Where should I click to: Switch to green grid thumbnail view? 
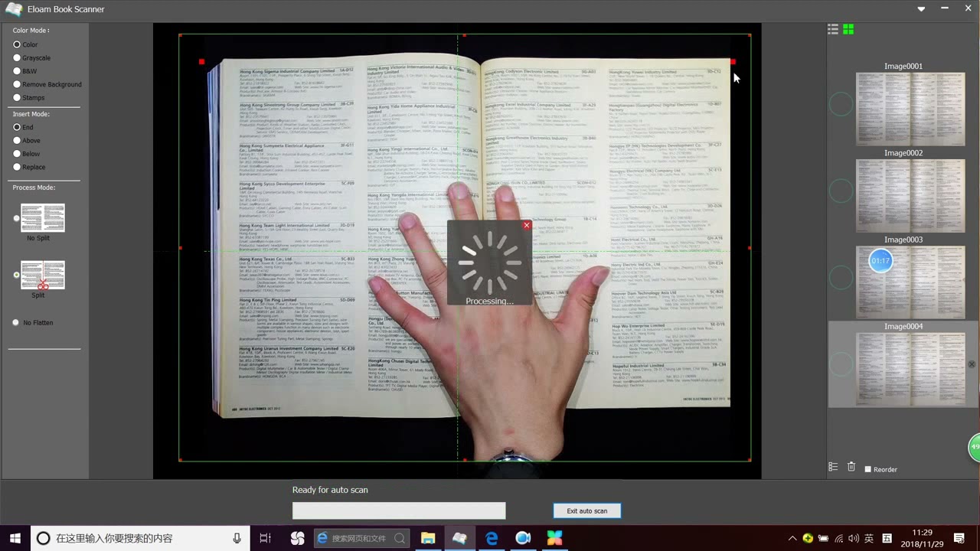coord(848,29)
